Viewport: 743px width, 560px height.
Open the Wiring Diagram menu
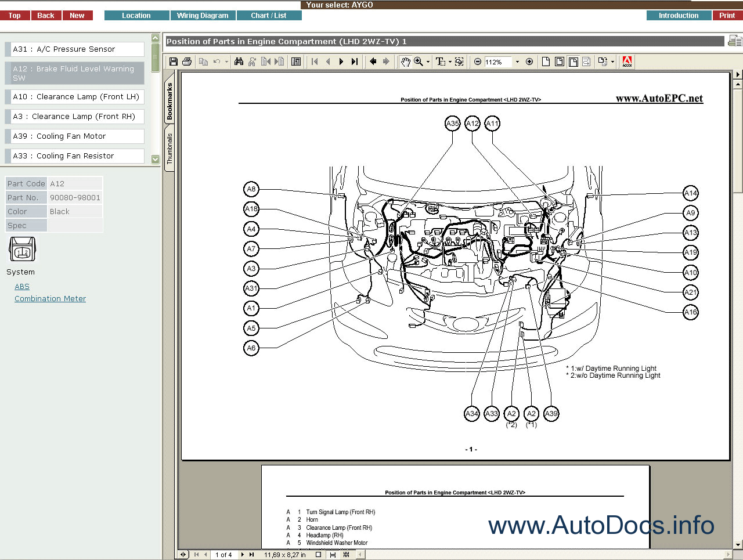203,16
